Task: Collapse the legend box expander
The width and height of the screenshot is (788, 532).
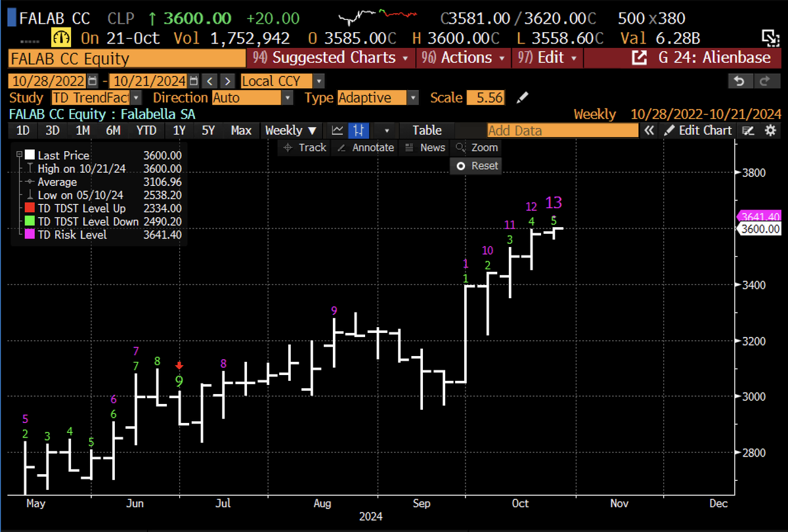Action: (x=18, y=156)
